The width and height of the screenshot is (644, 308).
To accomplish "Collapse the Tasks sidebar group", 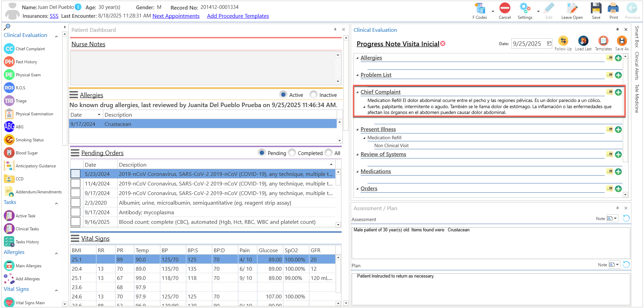I will [x=56, y=204].
